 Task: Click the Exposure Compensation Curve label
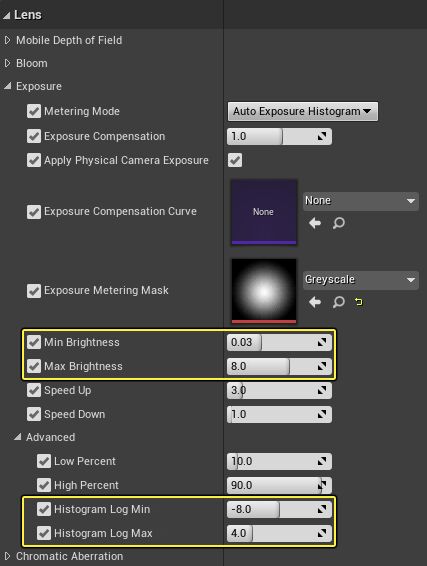pyautogui.click(x=120, y=211)
